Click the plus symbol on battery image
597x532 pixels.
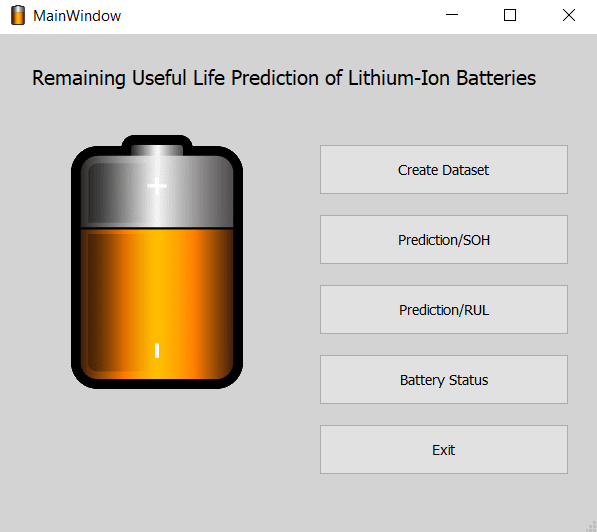point(157,186)
